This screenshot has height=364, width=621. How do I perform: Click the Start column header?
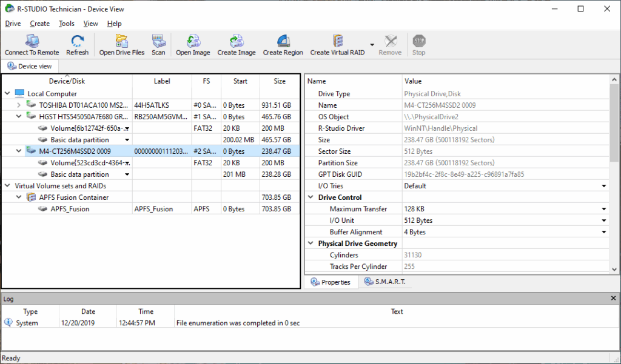(240, 81)
